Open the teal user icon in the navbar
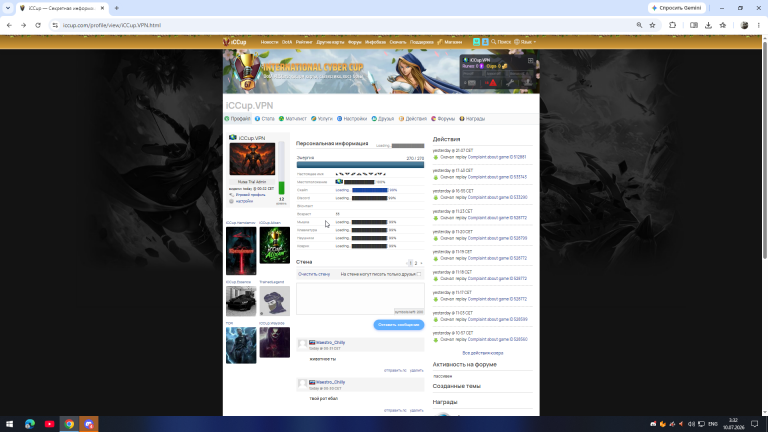This screenshot has width=768, height=432. pyautogui.click(x=476, y=42)
